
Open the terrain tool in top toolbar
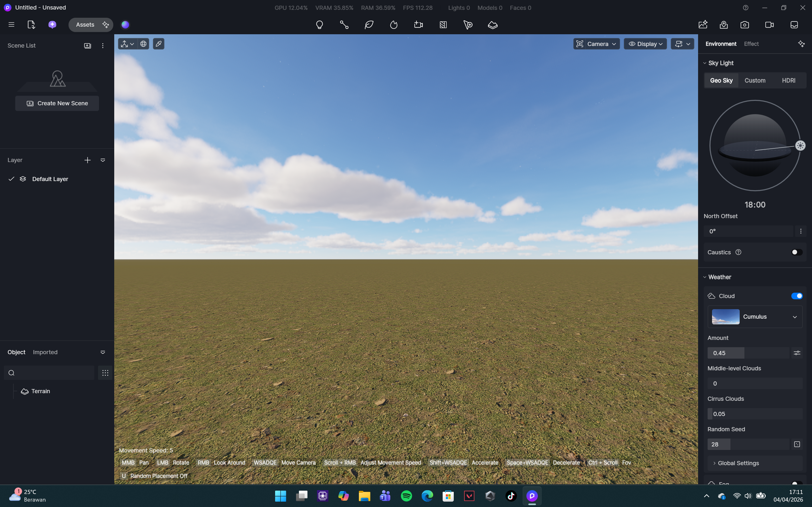pos(492,25)
